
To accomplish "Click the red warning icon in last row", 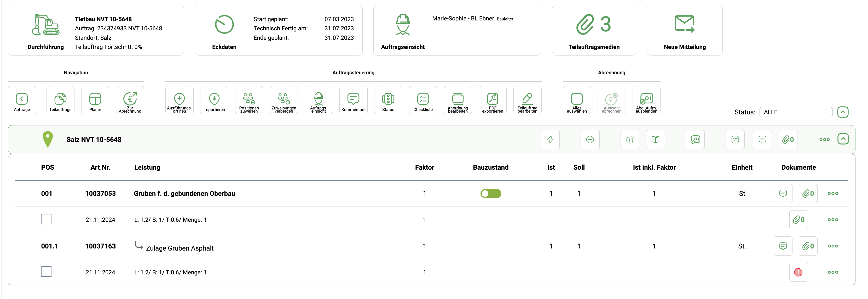I will (798, 272).
